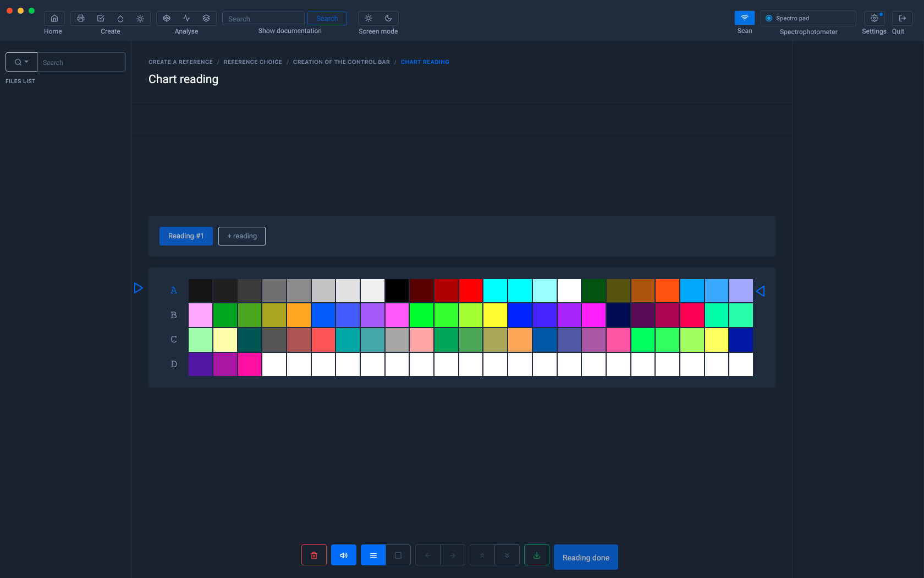This screenshot has width=924, height=578.
Task: Click the green download icon button
Action: point(537,555)
